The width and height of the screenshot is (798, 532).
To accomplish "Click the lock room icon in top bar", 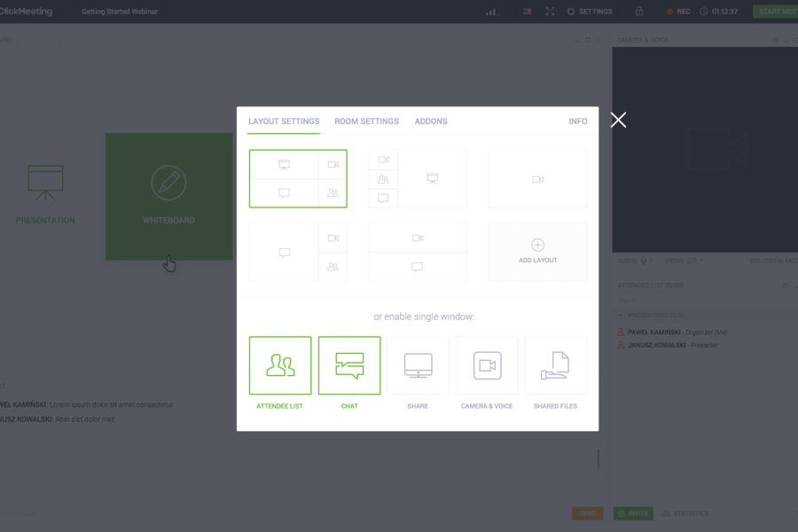I will (x=639, y=12).
